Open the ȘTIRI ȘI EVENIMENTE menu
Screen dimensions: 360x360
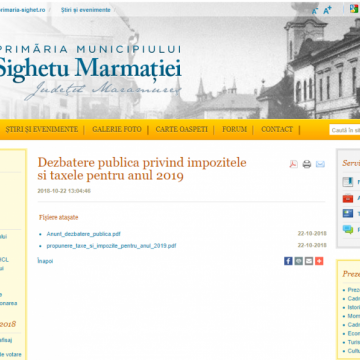42,129
